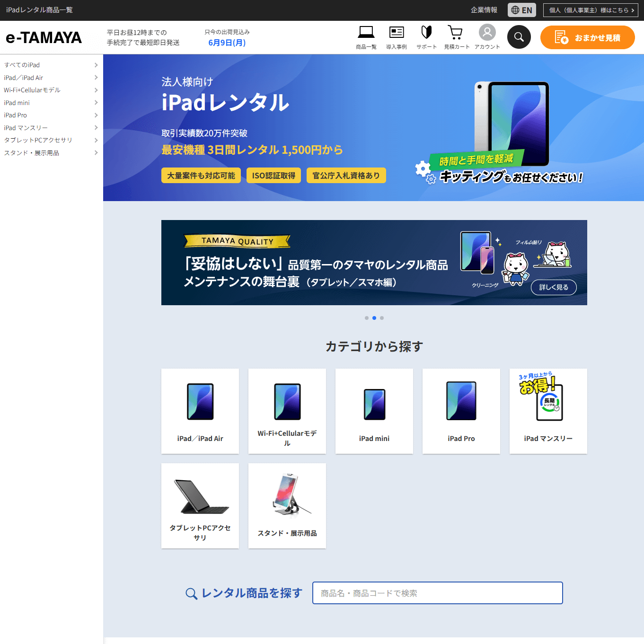This screenshot has width=644, height=644.
Task: Open the タブレットPCアクセサリ category card
Action: pyautogui.click(x=200, y=506)
